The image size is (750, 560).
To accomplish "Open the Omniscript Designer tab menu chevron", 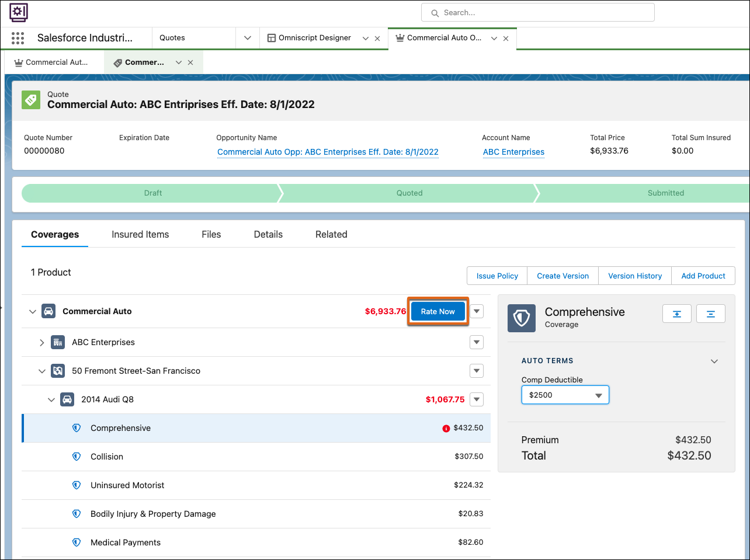I will 366,39.
